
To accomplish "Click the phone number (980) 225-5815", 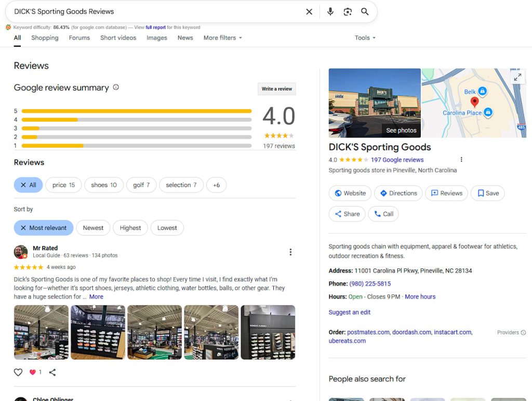I will [370, 283].
